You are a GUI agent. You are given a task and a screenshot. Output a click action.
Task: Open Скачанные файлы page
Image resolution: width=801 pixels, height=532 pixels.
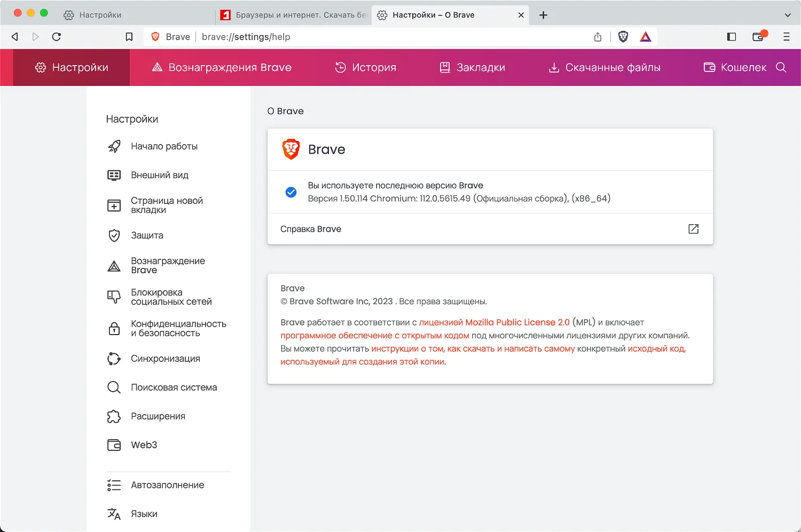604,67
